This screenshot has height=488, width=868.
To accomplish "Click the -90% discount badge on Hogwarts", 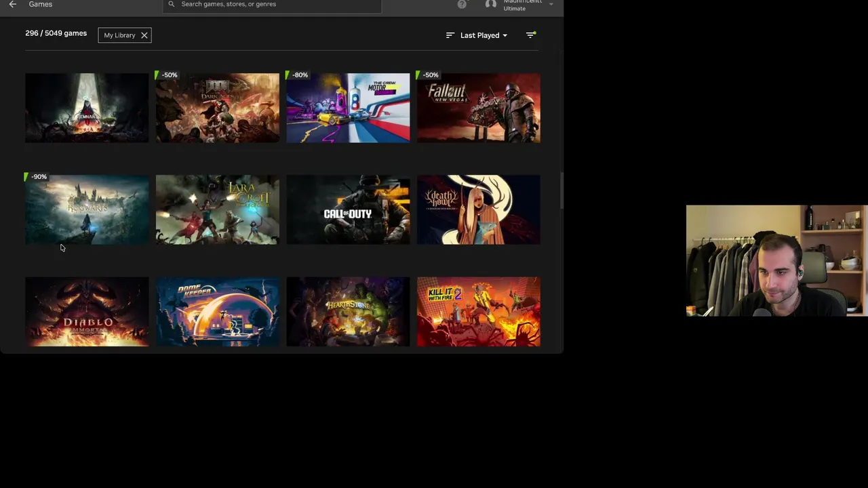I will tap(36, 177).
